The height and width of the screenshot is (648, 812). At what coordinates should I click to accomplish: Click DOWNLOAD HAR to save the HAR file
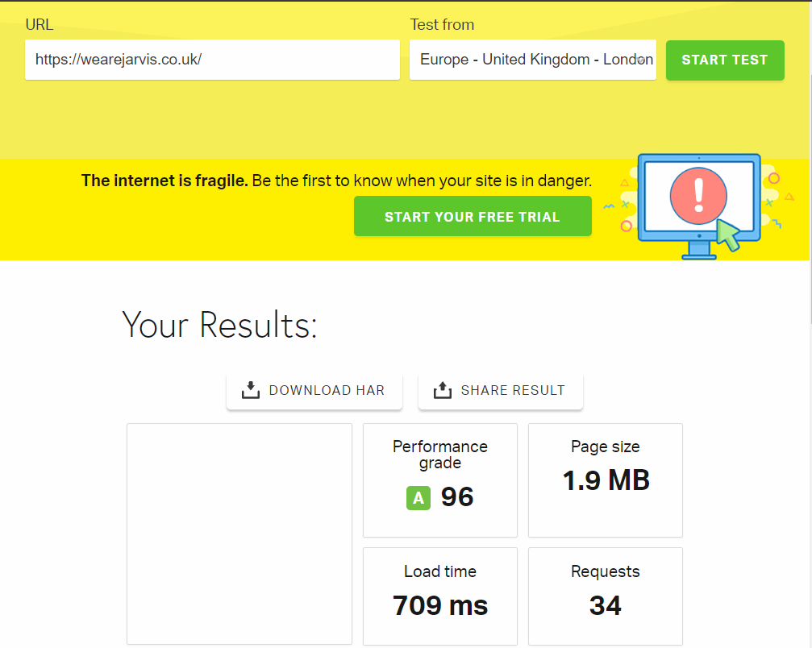click(x=314, y=390)
